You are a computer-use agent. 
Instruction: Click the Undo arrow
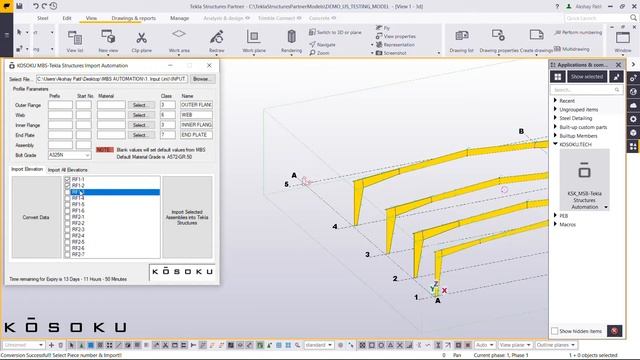[x=36, y=6]
